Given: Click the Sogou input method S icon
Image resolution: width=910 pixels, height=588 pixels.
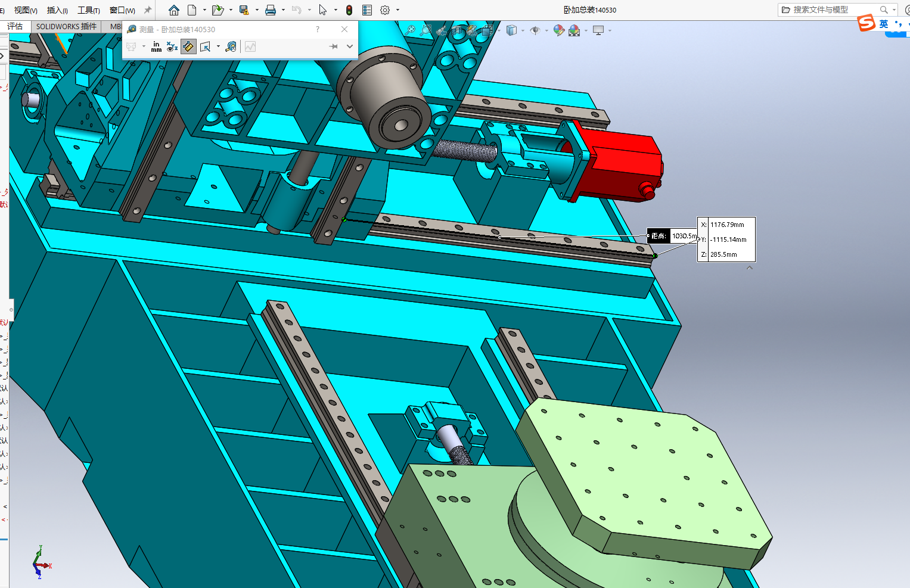Looking at the screenshot, I should pyautogui.click(x=866, y=23).
